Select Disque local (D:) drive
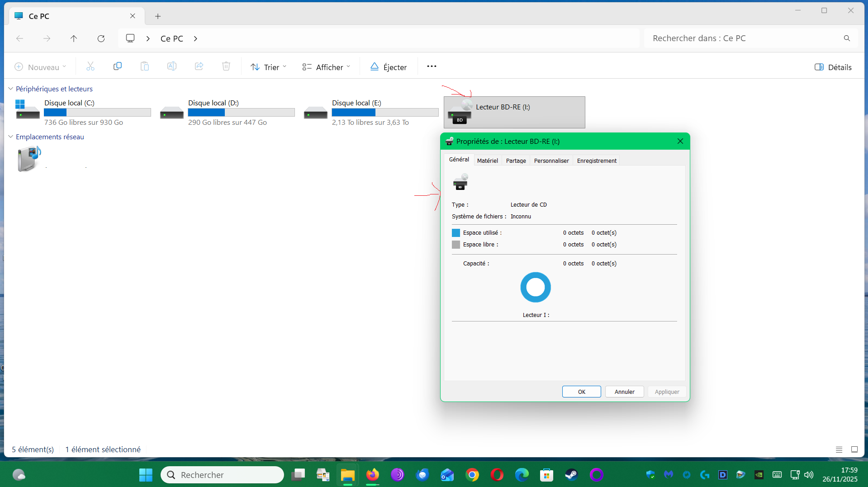 227,112
